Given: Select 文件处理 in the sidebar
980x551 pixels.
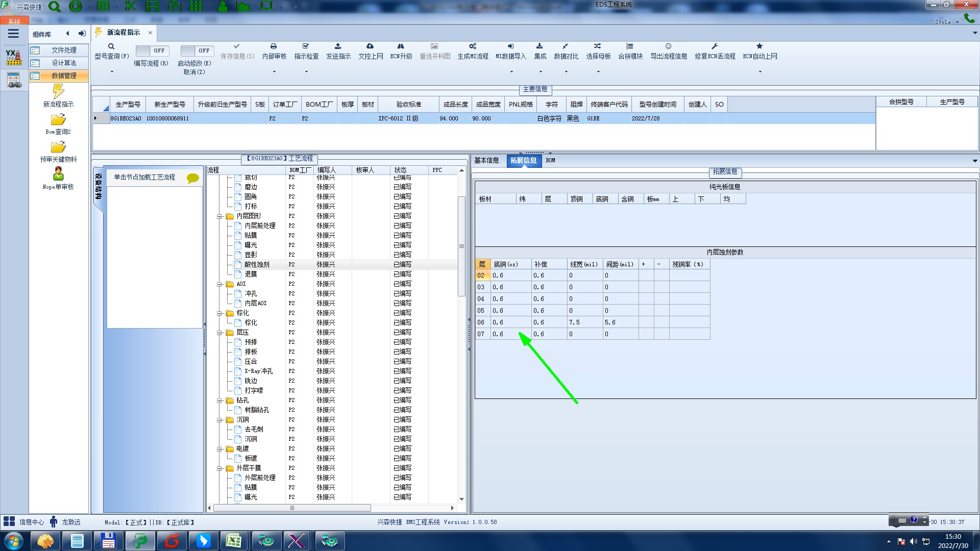Looking at the screenshot, I should pyautogui.click(x=64, y=50).
